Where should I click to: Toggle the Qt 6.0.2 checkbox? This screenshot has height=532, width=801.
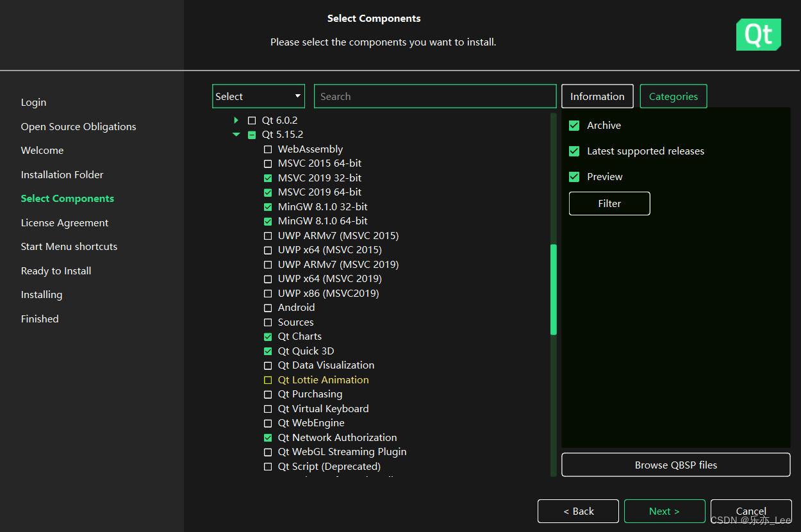[x=252, y=121]
